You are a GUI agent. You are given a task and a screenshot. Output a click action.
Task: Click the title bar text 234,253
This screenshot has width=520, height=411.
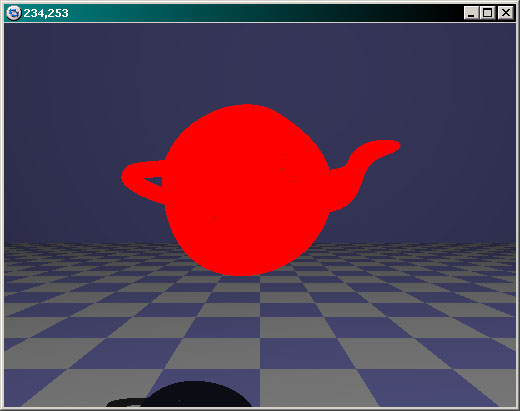tap(46, 13)
